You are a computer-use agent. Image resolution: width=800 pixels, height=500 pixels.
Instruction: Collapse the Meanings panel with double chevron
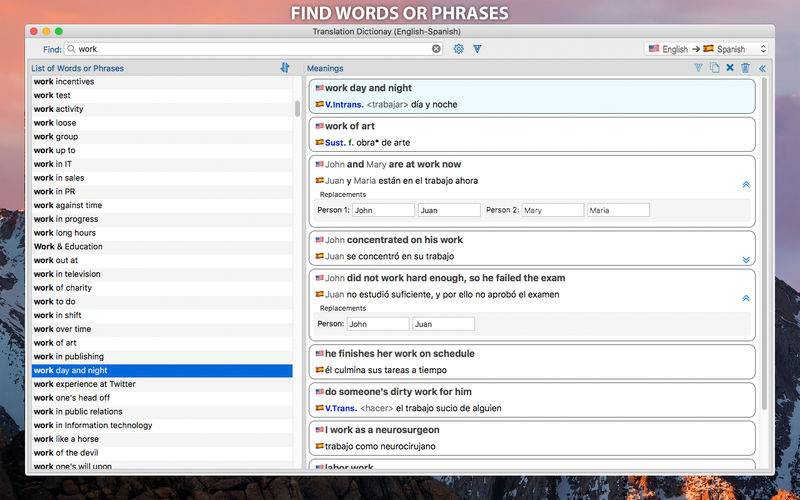[762, 68]
